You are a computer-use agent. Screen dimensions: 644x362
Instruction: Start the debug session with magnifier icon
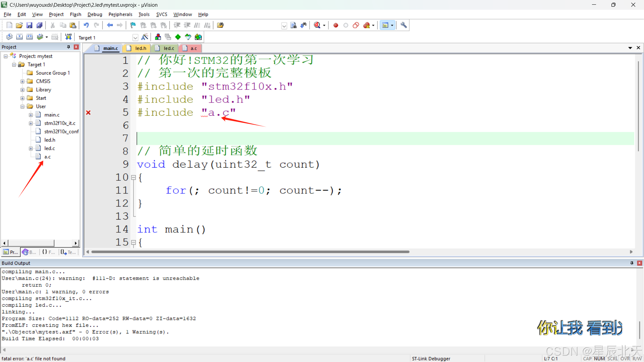click(x=317, y=25)
